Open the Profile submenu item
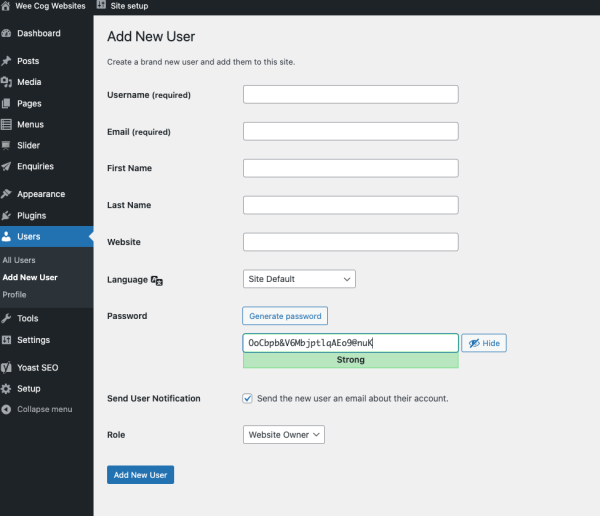The width and height of the screenshot is (600, 516). 14,295
